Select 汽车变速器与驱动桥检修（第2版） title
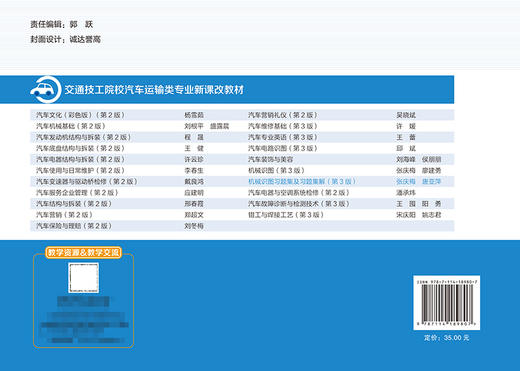The height and width of the screenshot is (371, 520). coord(87,181)
